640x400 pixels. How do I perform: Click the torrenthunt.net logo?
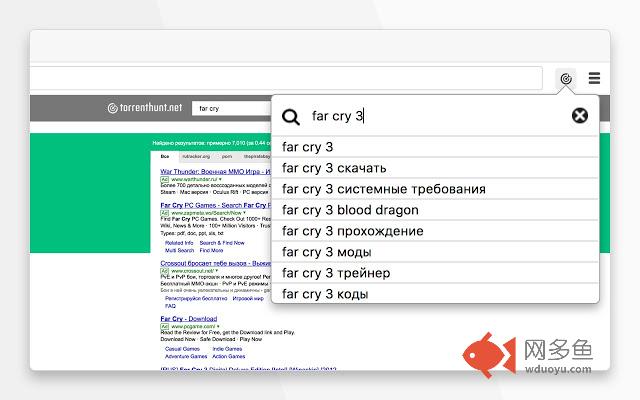(x=145, y=108)
